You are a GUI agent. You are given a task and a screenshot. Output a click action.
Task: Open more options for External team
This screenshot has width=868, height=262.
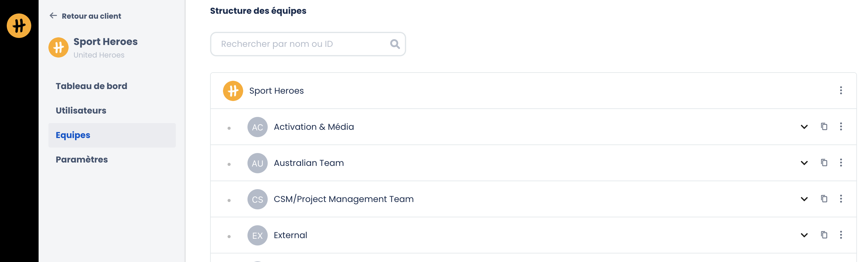[x=841, y=235]
